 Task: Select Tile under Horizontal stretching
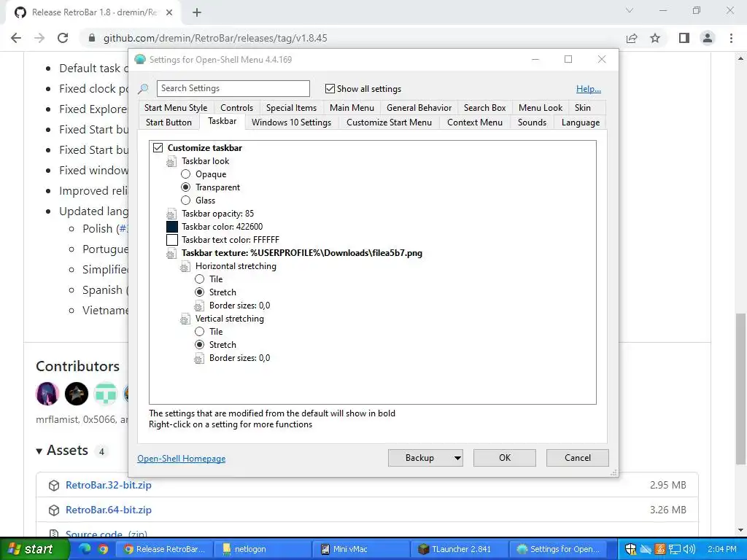200,279
